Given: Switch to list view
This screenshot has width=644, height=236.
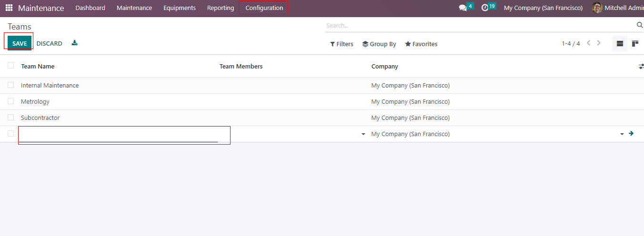Looking at the screenshot, I should point(620,44).
